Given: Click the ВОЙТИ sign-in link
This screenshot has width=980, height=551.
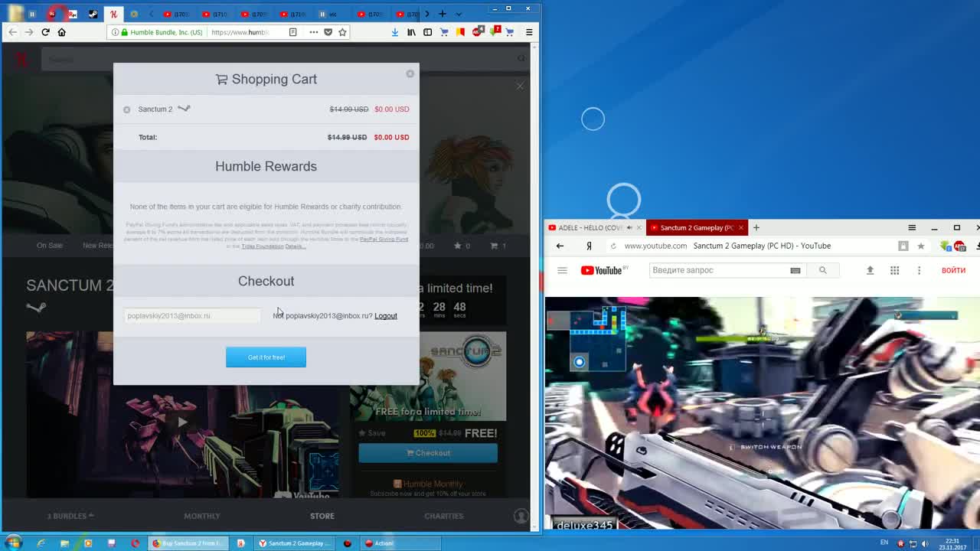Looking at the screenshot, I should point(953,270).
